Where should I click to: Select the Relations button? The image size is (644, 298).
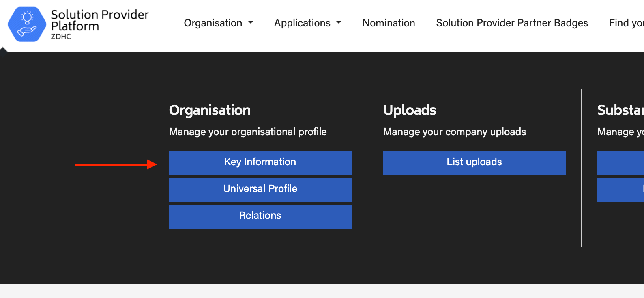tap(260, 216)
